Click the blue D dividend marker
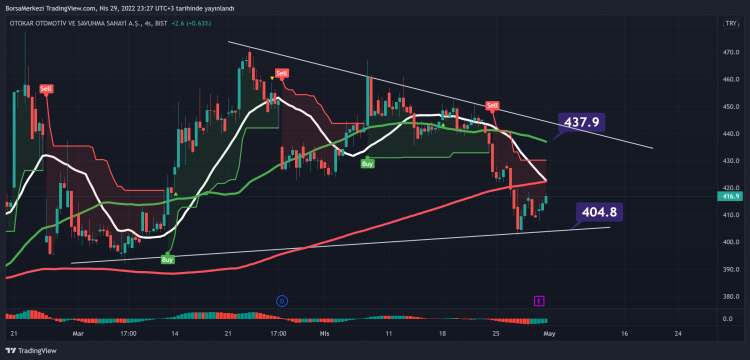750x360 pixels. [x=282, y=301]
